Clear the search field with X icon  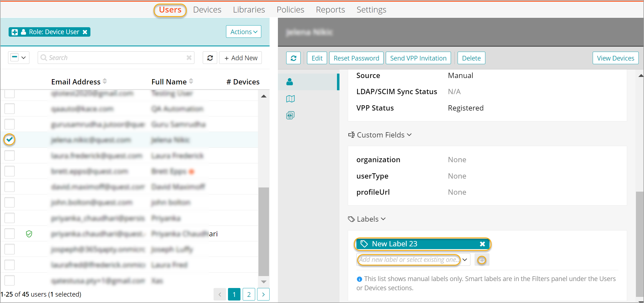click(189, 57)
